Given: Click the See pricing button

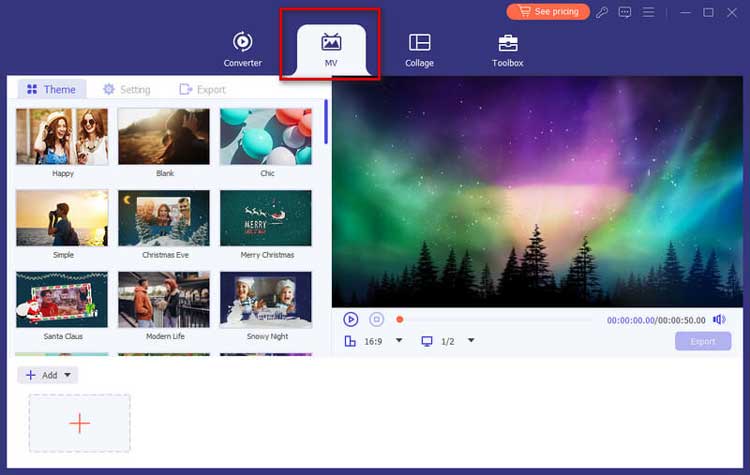Looking at the screenshot, I should (548, 11).
